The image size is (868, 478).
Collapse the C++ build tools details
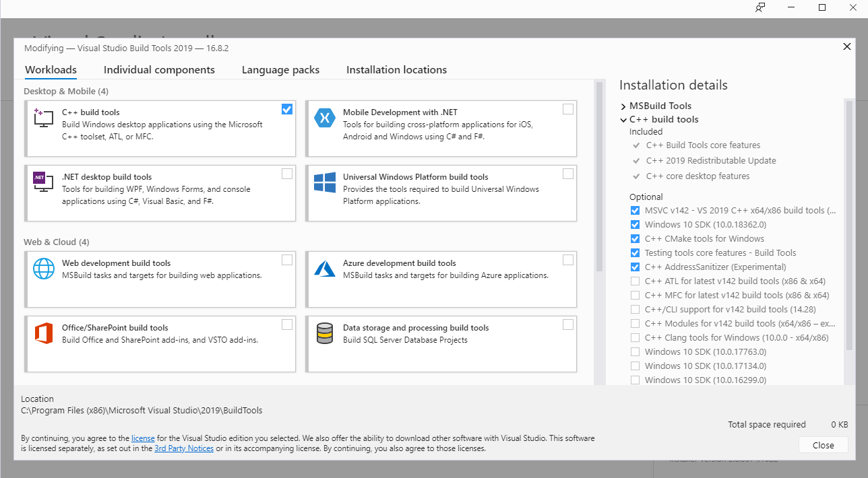click(623, 119)
